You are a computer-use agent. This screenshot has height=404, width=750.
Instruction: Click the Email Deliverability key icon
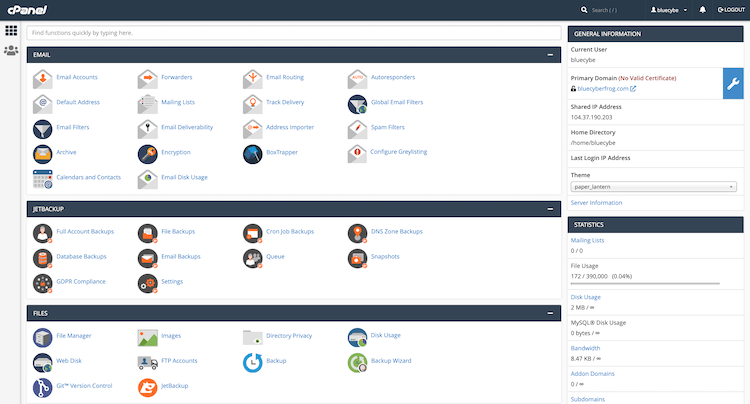pos(147,129)
